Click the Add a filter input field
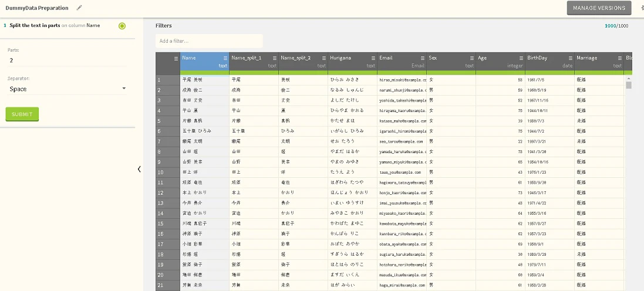 pyautogui.click(x=209, y=41)
